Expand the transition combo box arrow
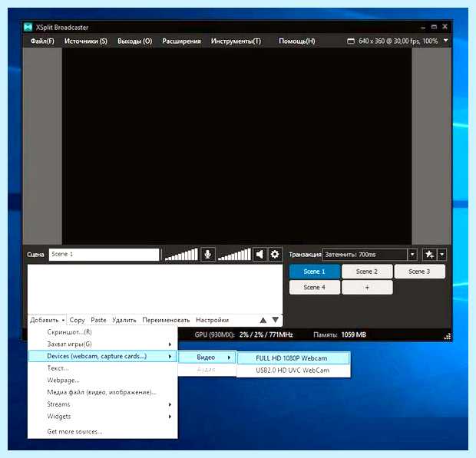 tap(412, 255)
